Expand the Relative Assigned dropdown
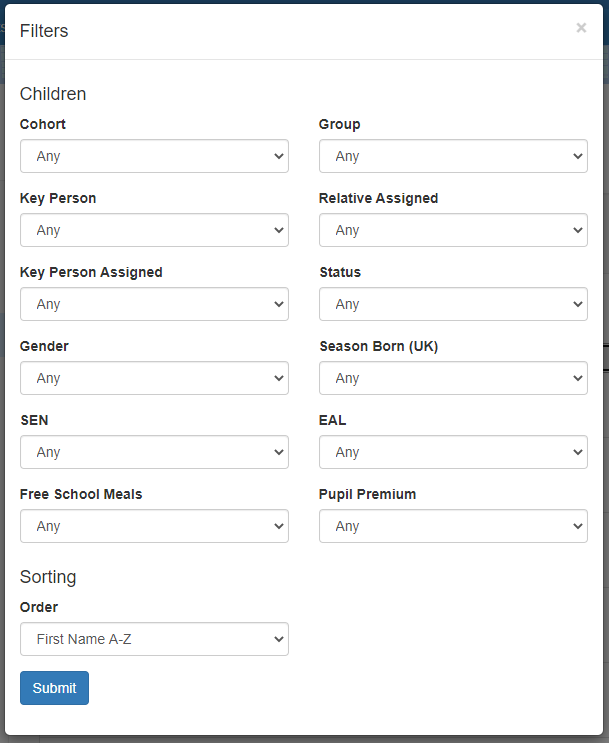 (453, 230)
